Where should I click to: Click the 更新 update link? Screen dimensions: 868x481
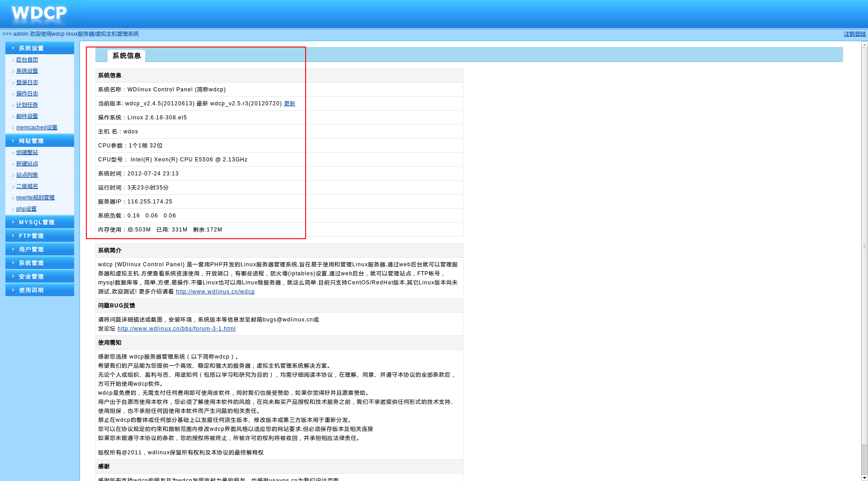point(290,104)
